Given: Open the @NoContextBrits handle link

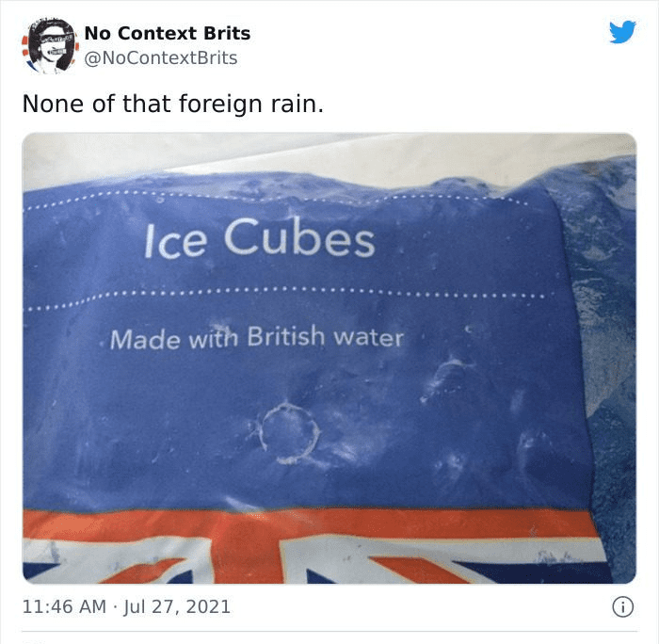Looking at the screenshot, I should (x=161, y=58).
